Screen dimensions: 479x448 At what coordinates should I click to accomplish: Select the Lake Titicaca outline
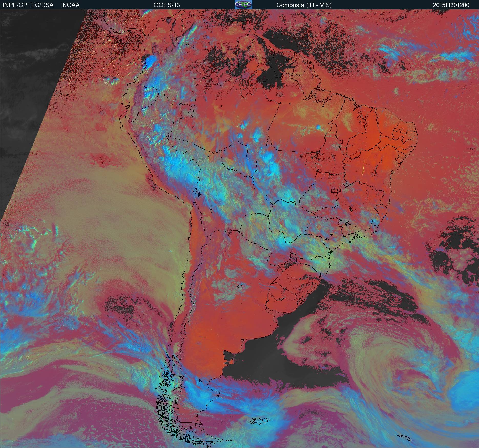click(195, 191)
